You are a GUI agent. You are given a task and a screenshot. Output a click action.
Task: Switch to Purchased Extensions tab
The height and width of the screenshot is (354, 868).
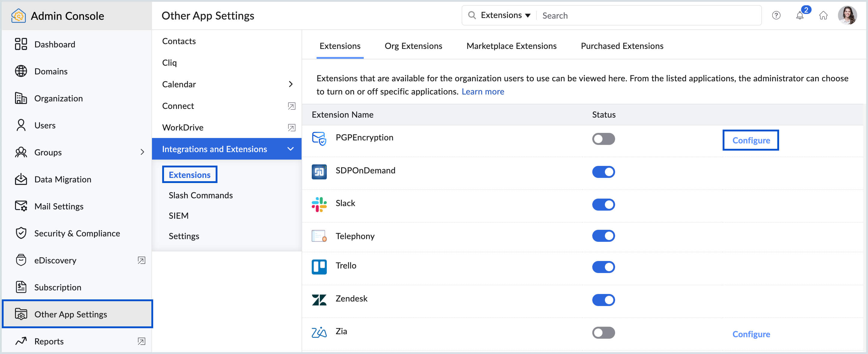(622, 46)
